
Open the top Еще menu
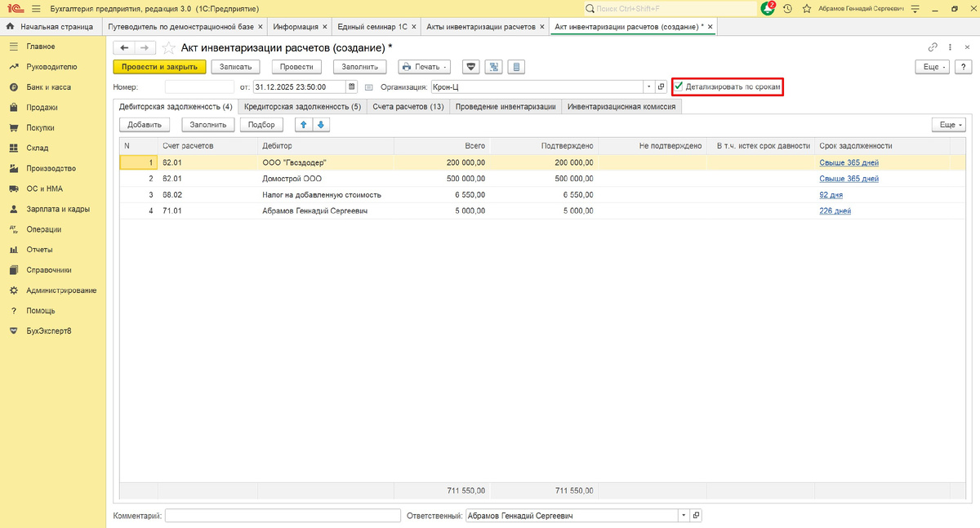coord(931,67)
